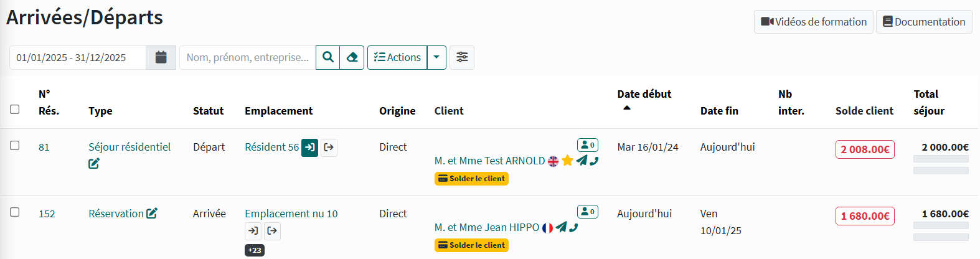This screenshot has height=259, width=980.
Task: Check the box for reservation 152
Action: tap(15, 212)
